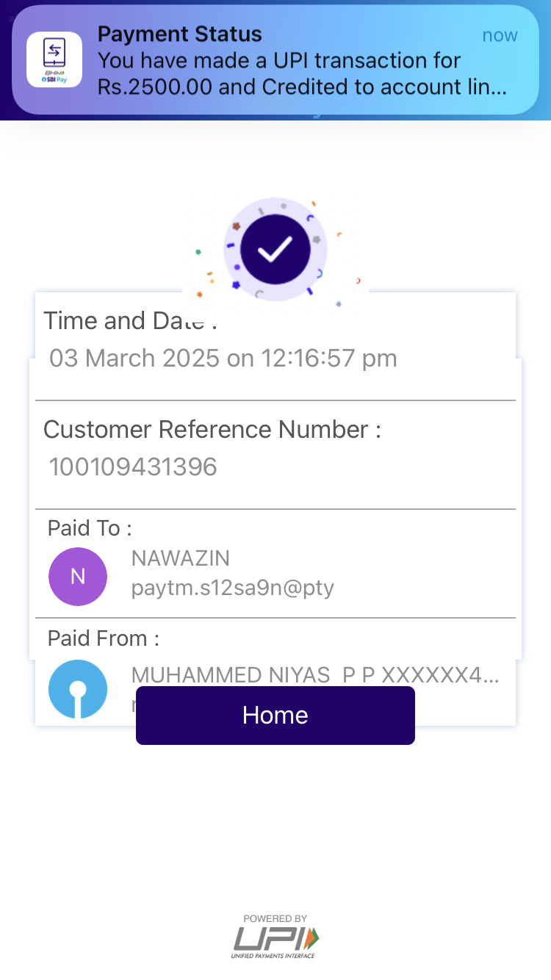
Task: Select the 03 March 2025 timestamp value
Action: pos(223,359)
